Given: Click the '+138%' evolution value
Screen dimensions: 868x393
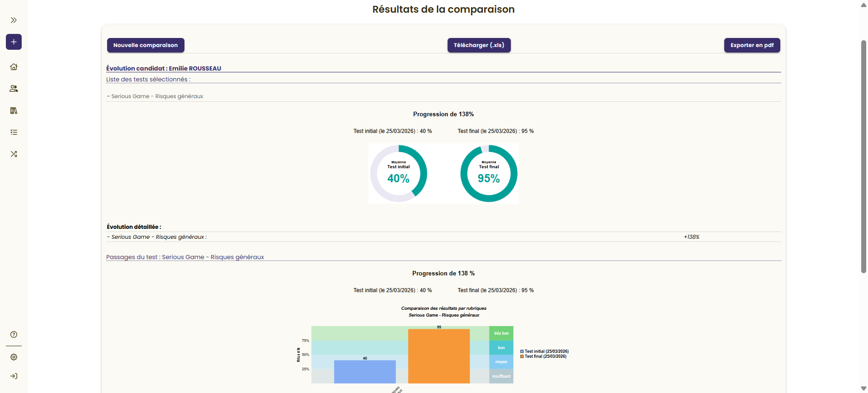Looking at the screenshot, I should click(691, 237).
